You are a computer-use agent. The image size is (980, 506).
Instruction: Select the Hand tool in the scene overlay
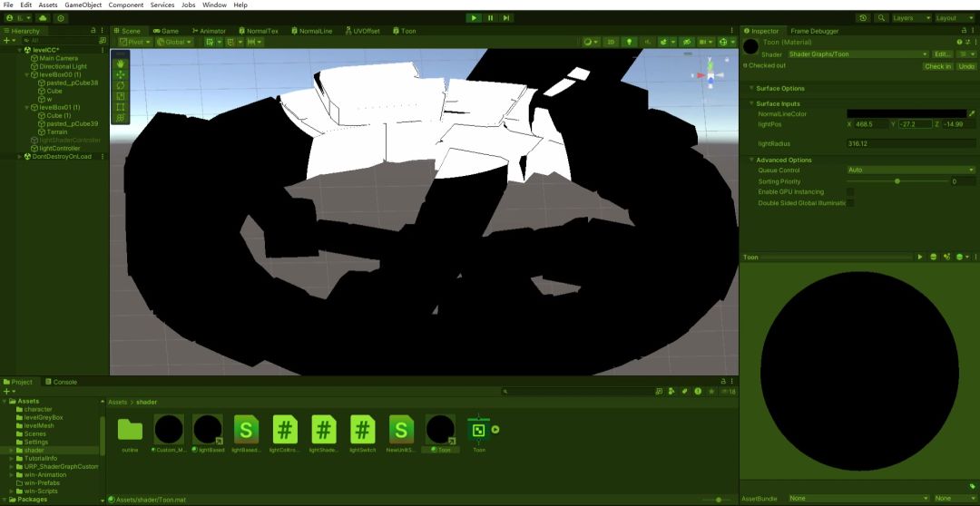tap(121, 63)
